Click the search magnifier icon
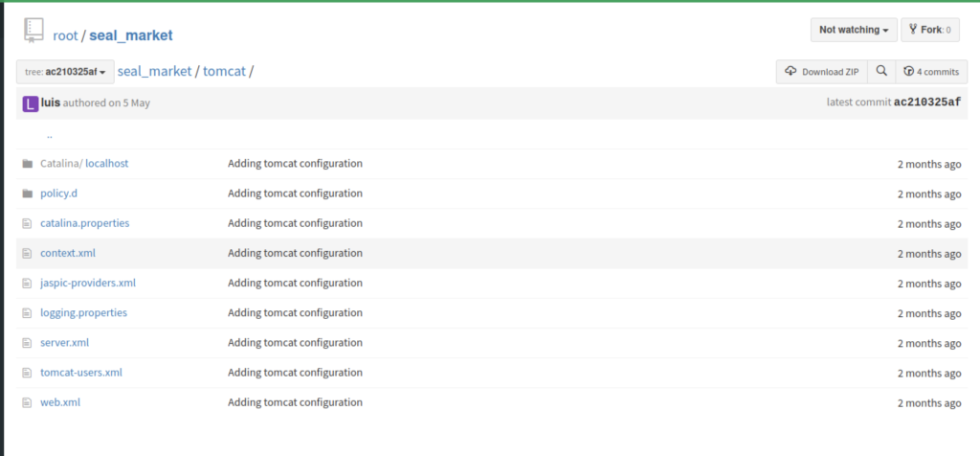 pos(881,72)
